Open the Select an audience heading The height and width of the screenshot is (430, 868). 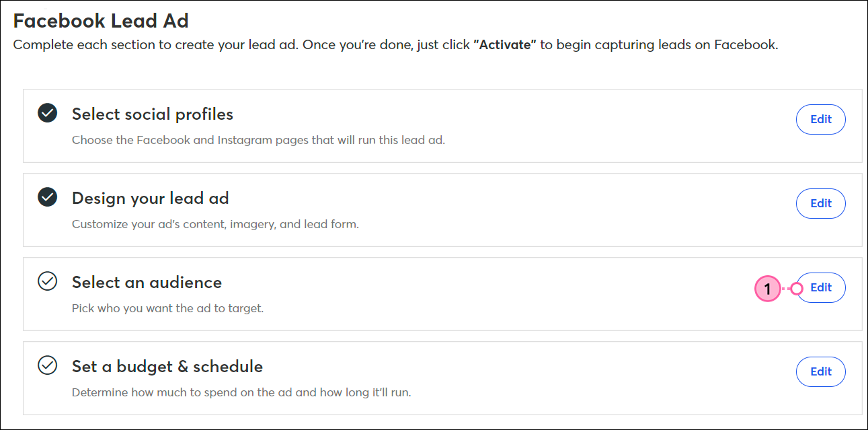147,283
